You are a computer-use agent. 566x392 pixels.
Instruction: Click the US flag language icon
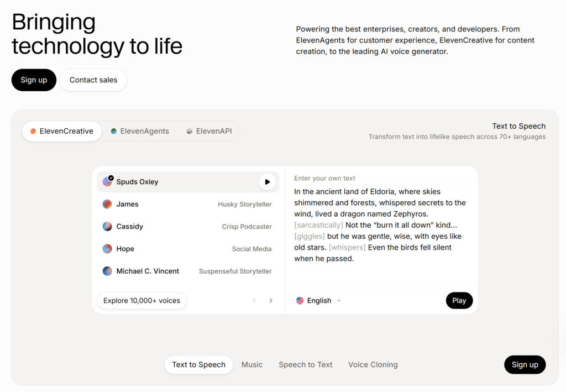pos(300,301)
